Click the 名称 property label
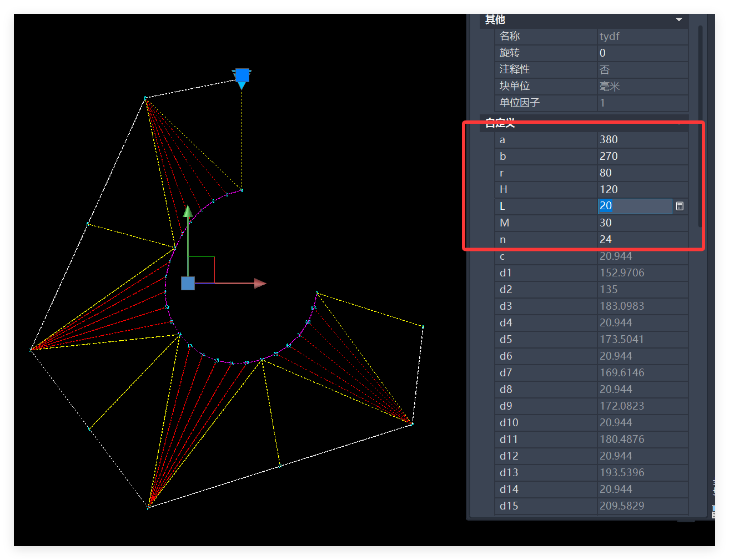The height and width of the screenshot is (560, 729). pos(510,36)
